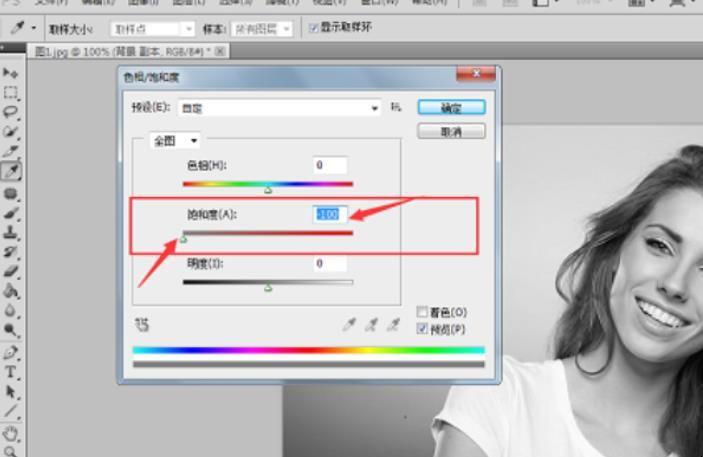Click the 确定 (OK) button

coord(450,107)
